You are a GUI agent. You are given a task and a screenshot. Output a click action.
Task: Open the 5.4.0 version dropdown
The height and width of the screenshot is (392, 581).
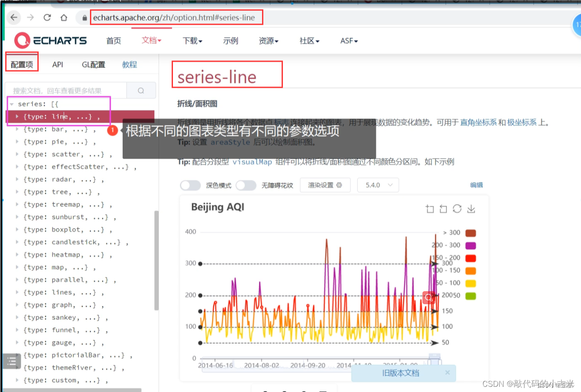pyautogui.click(x=378, y=185)
